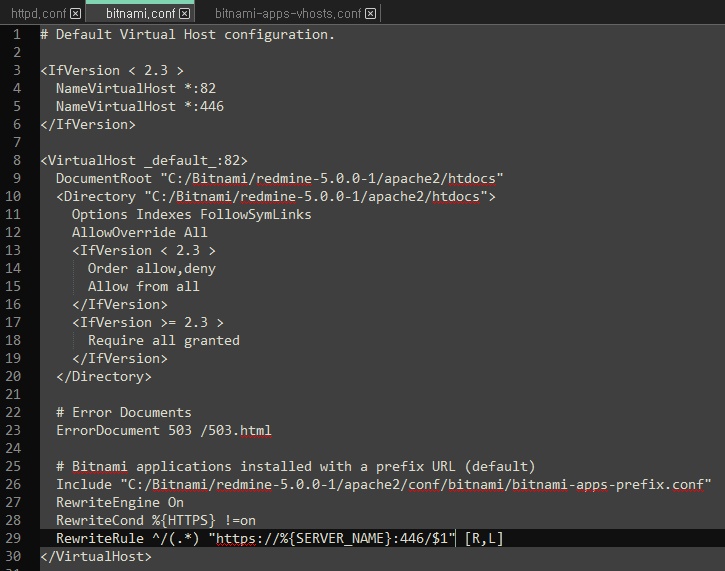Click the '[R,L]' flags on RewriteRule line
This screenshot has height=571, width=725.
click(484, 539)
